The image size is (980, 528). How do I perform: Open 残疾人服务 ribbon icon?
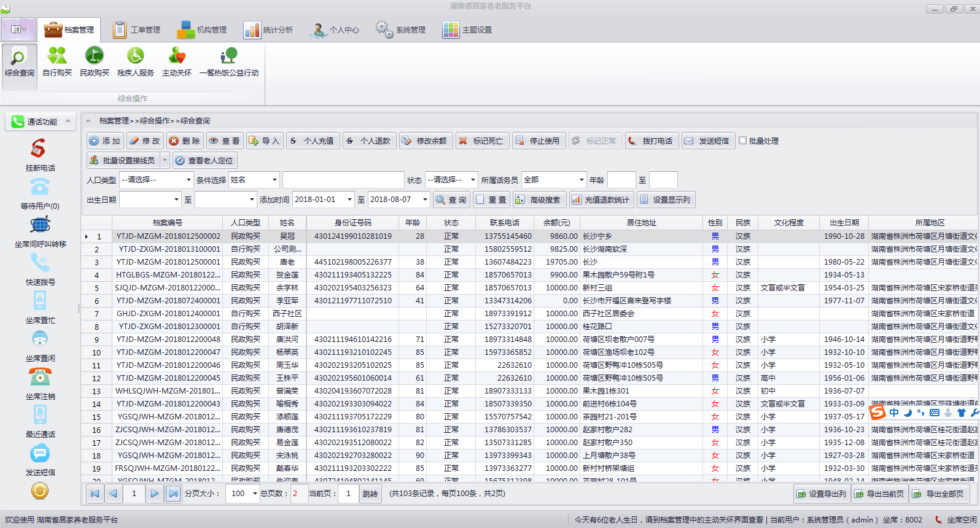(x=135, y=56)
